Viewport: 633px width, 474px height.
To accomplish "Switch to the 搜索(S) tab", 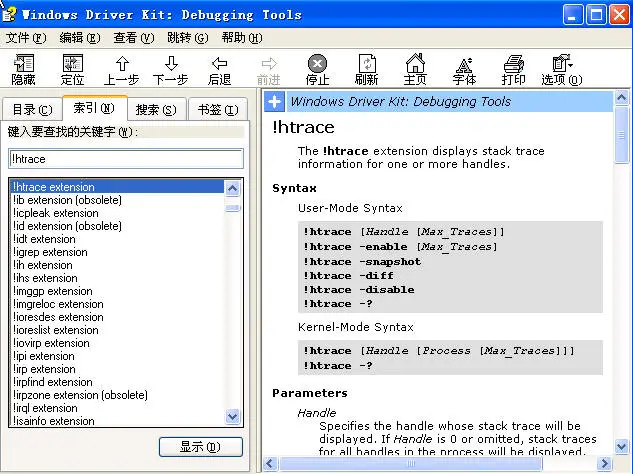I will tap(156, 109).
